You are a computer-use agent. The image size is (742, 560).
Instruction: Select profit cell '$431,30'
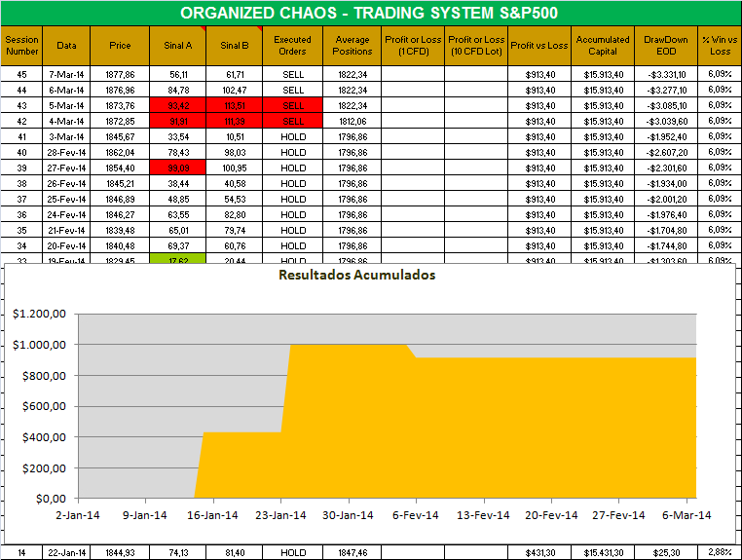pyautogui.click(x=539, y=553)
